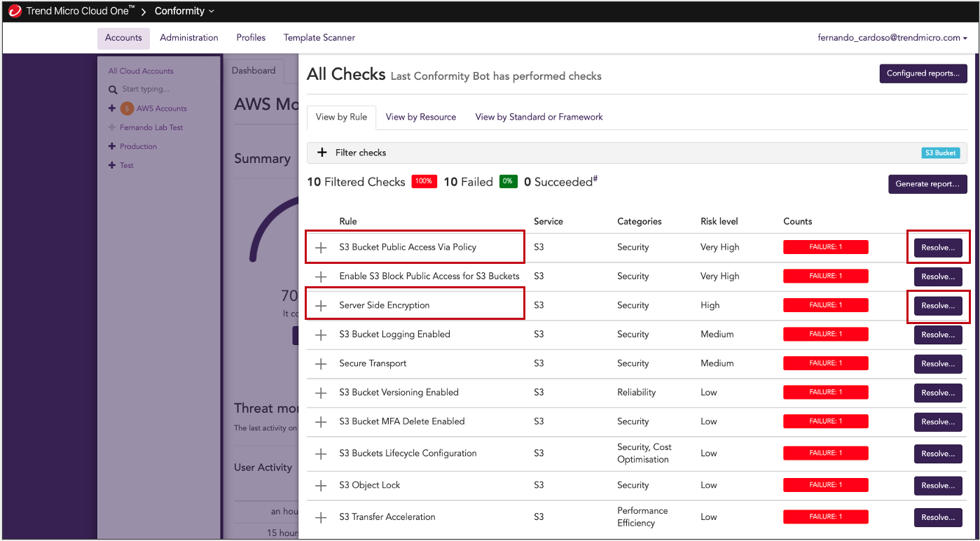The image size is (980, 541).
Task: Open the Administration menu item
Action: pyautogui.click(x=189, y=38)
